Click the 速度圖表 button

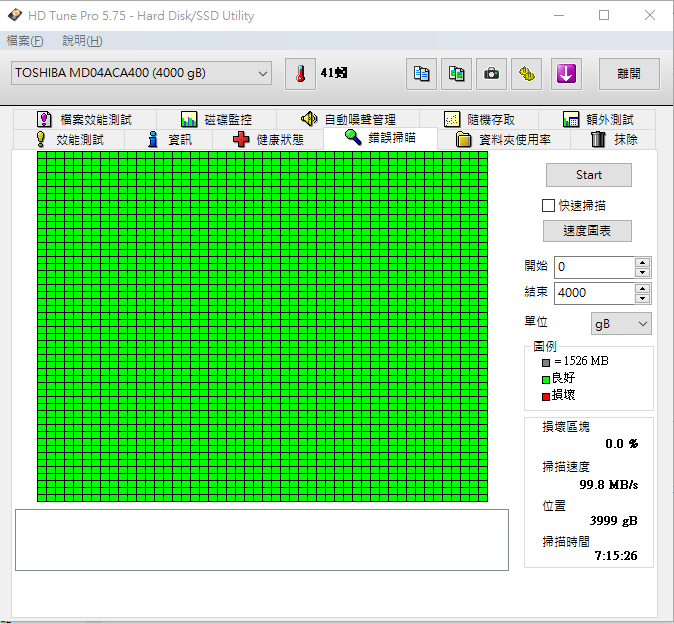click(587, 231)
